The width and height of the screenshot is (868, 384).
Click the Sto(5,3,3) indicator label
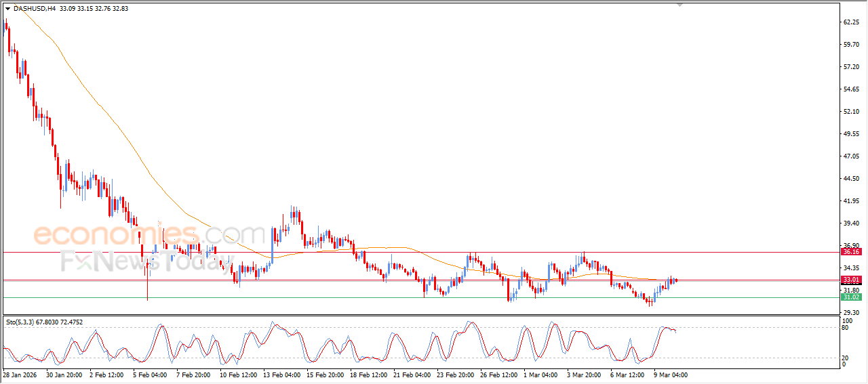pyautogui.click(x=22, y=322)
